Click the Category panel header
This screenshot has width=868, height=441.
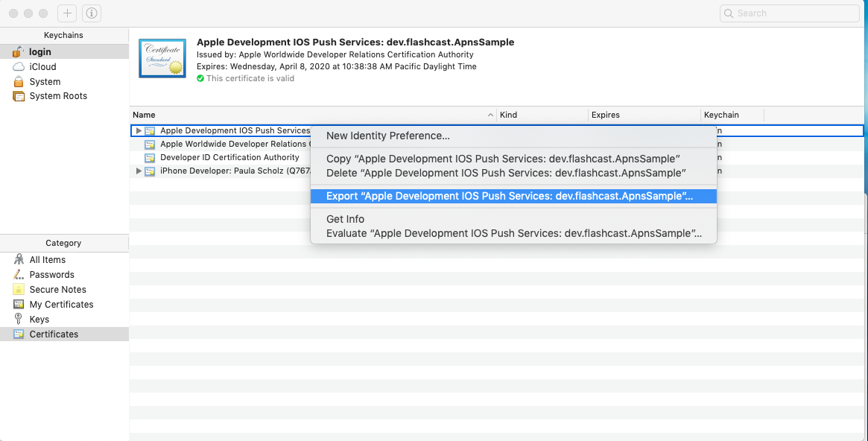[63, 243]
